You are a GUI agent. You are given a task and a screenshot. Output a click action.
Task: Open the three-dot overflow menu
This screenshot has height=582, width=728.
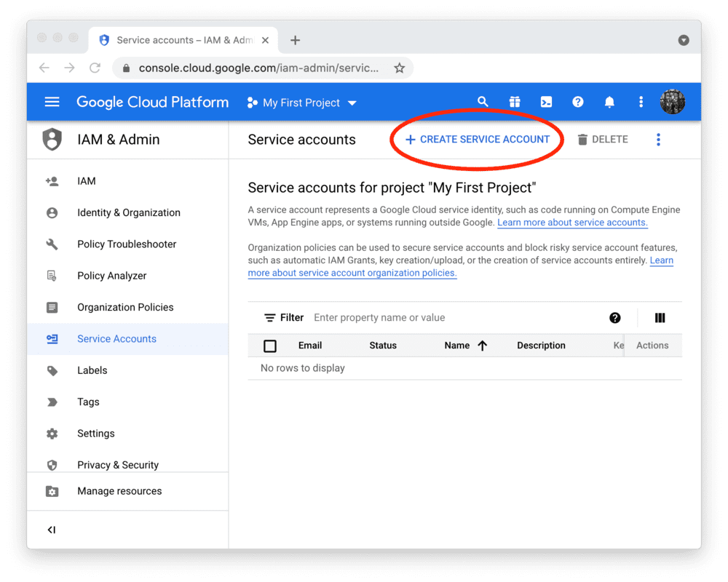[658, 139]
